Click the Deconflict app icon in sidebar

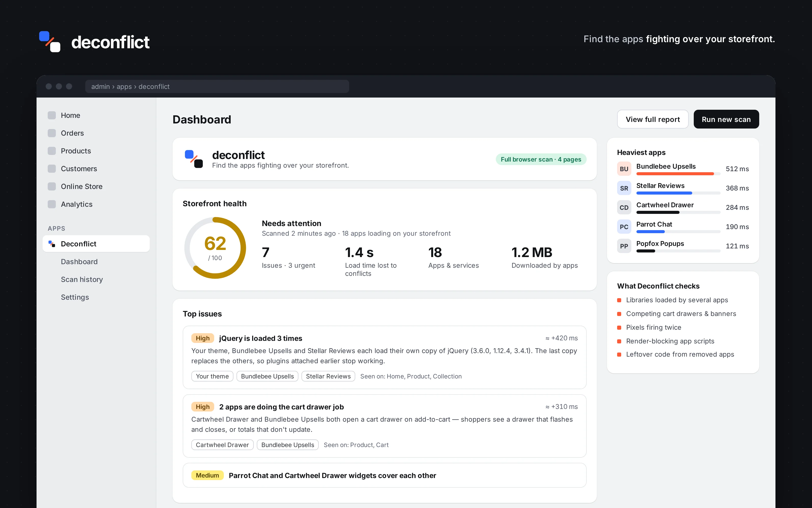click(x=52, y=244)
